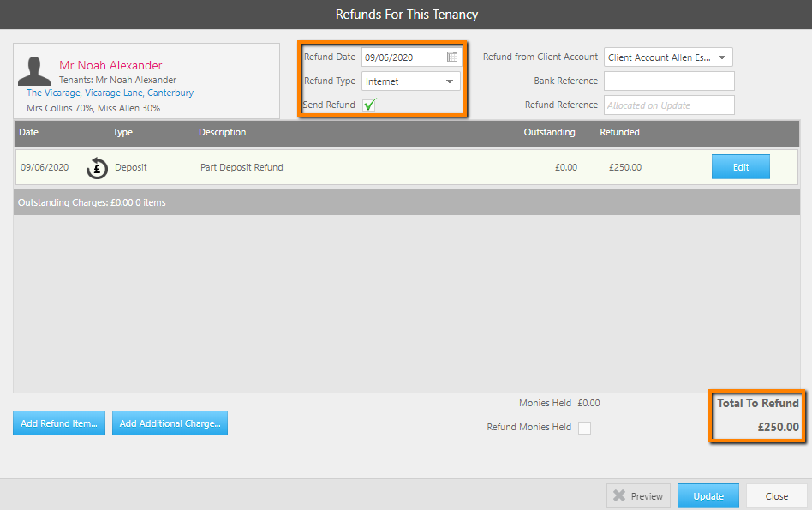Untick the Send Refund checkbox

pyautogui.click(x=369, y=105)
